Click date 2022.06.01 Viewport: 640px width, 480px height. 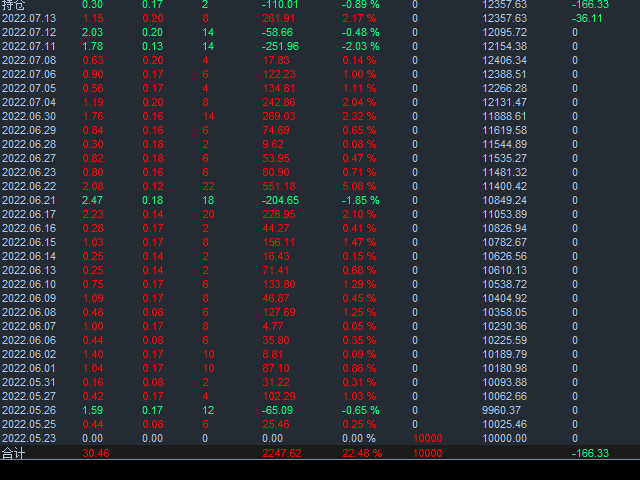(29, 368)
